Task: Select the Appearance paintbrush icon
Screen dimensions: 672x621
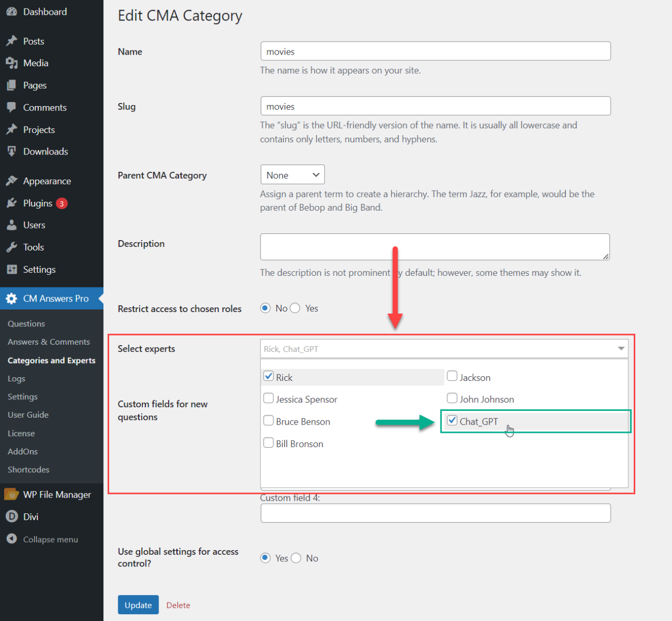Action: coord(12,180)
